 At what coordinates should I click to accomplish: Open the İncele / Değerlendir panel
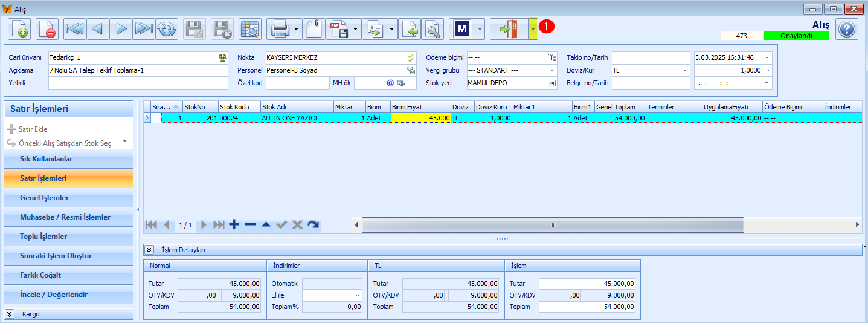tap(68, 295)
